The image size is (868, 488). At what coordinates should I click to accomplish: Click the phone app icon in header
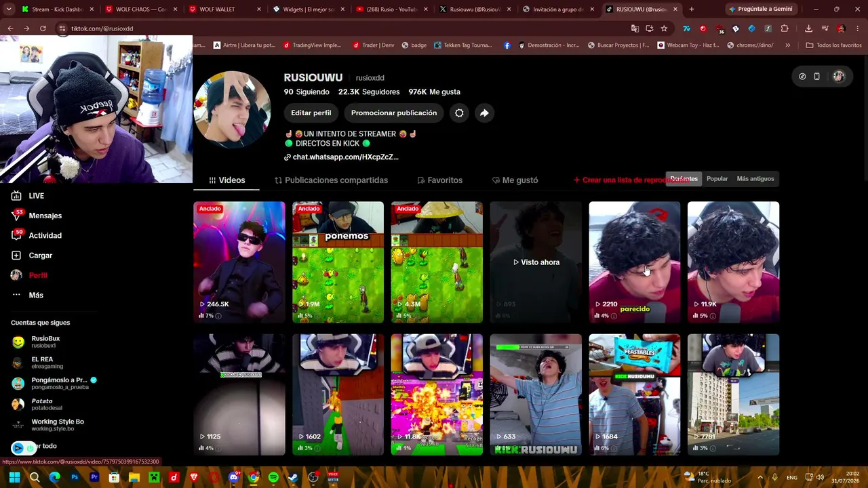pos(817,77)
